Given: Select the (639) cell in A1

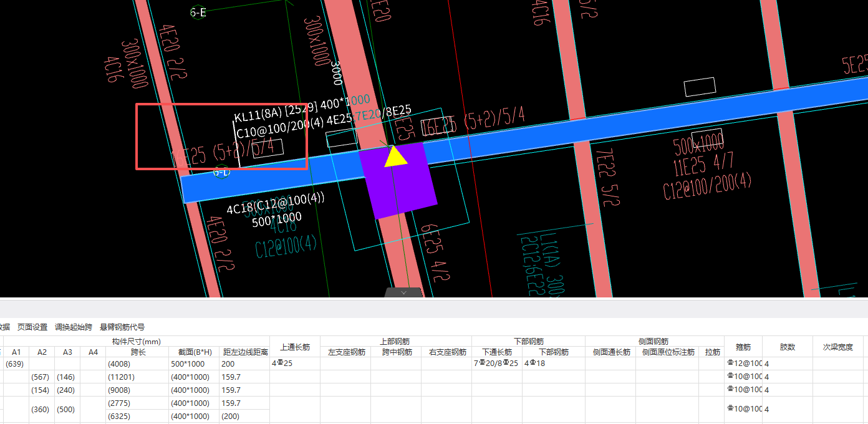Looking at the screenshot, I should [x=16, y=364].
